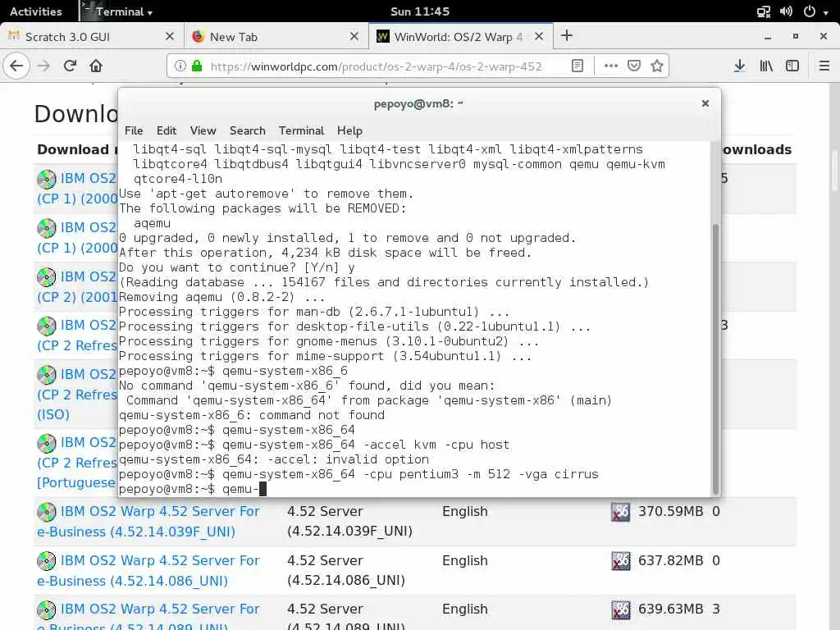Close the New Tab tab

coord(354,36)
